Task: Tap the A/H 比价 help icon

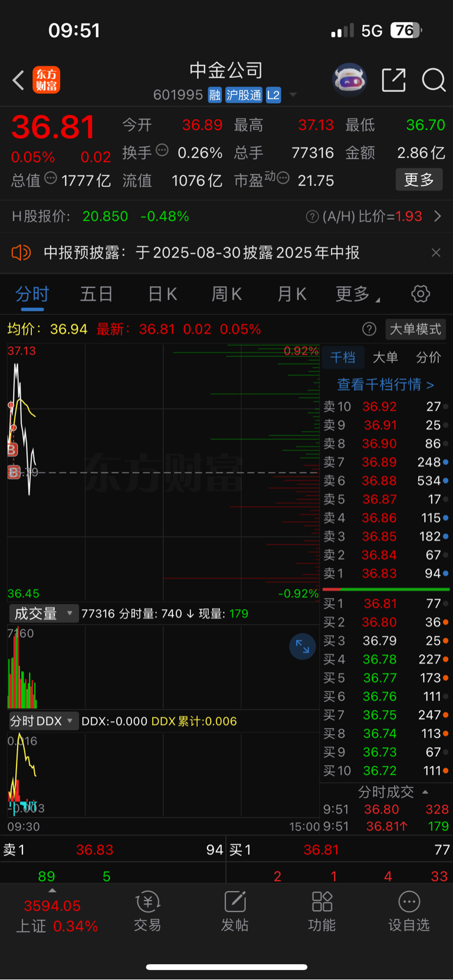Action: [312, 217]
